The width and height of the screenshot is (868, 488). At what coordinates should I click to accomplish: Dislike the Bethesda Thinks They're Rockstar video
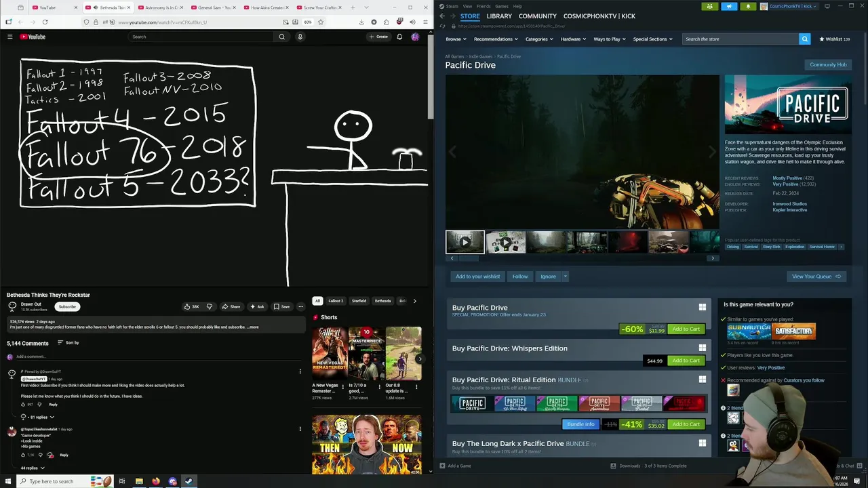point(210,306)
